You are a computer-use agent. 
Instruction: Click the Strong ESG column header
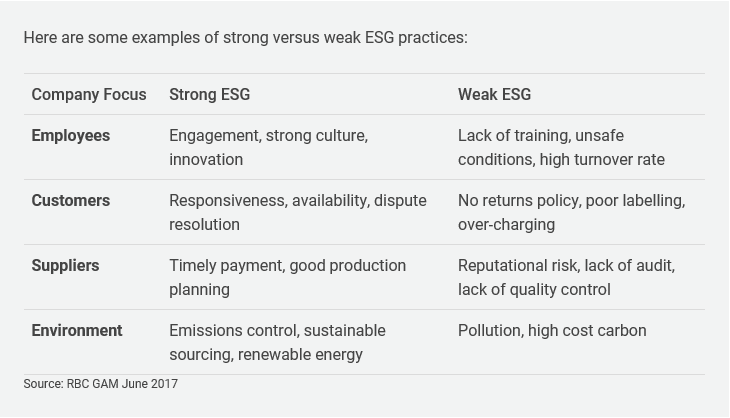click(209, 95)
